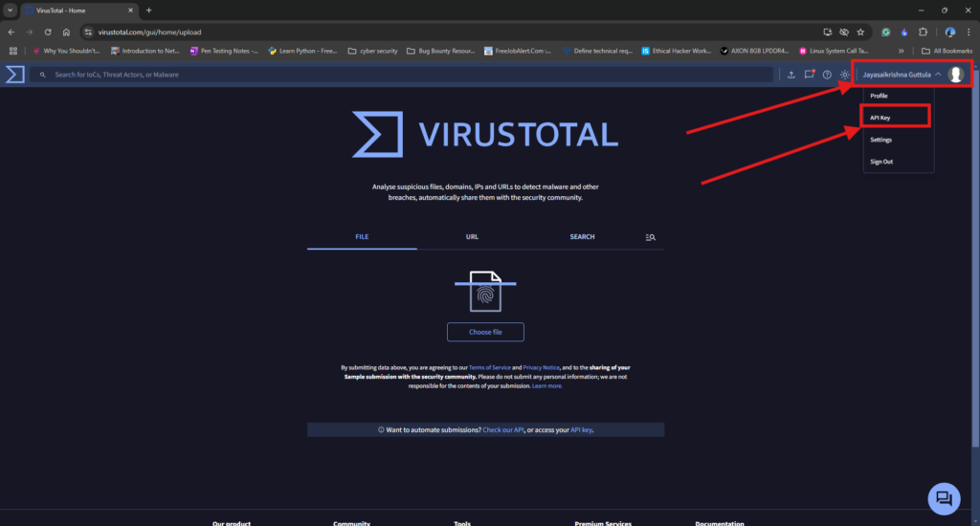Image resolution: width=980 pixels, height=526 pixels.
Task: Click the virustotal.com address bar URL
Action: [x=149, y=32]
